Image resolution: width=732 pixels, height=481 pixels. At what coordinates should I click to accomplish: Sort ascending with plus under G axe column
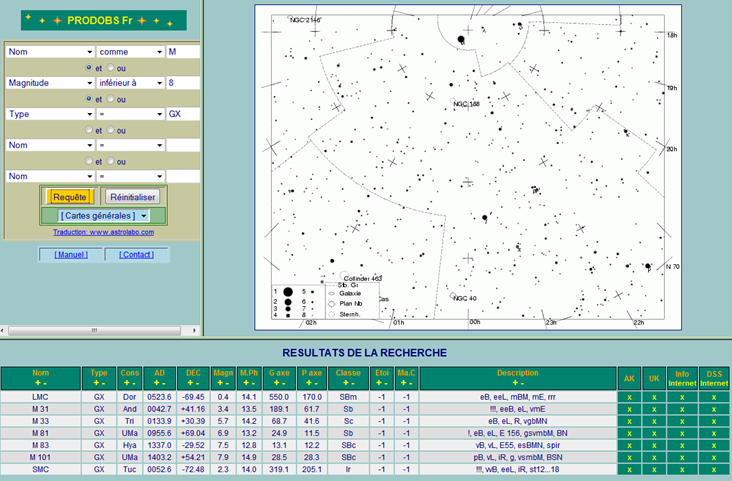pyautogui.click(x=276, y=383)
